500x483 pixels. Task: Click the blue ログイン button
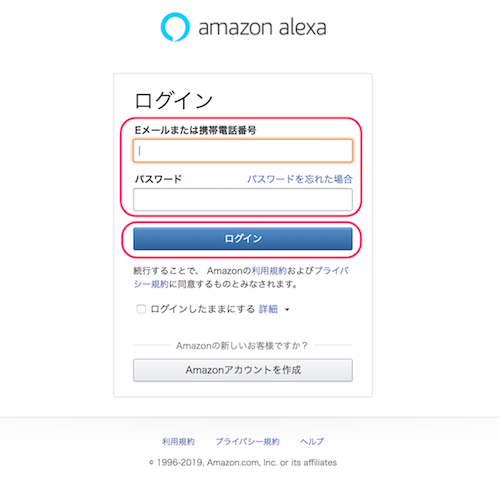pos(243,239)
